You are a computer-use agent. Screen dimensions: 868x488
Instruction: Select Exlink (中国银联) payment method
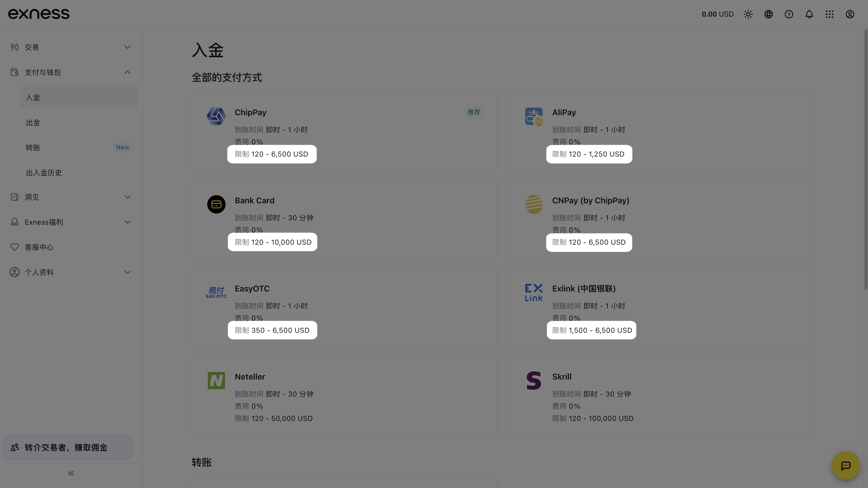(x=662, y=308)
